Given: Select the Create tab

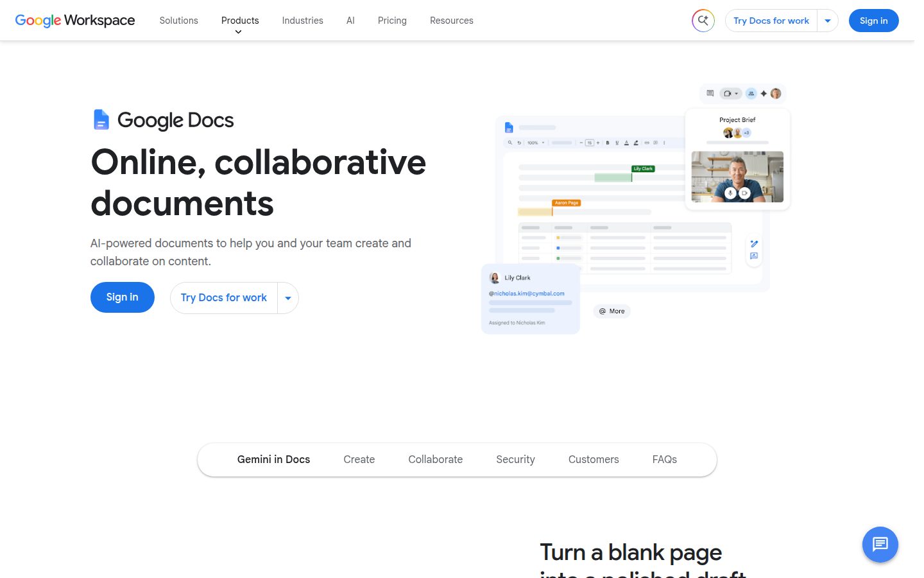Looking at the screenshot, I should point(359,460).
